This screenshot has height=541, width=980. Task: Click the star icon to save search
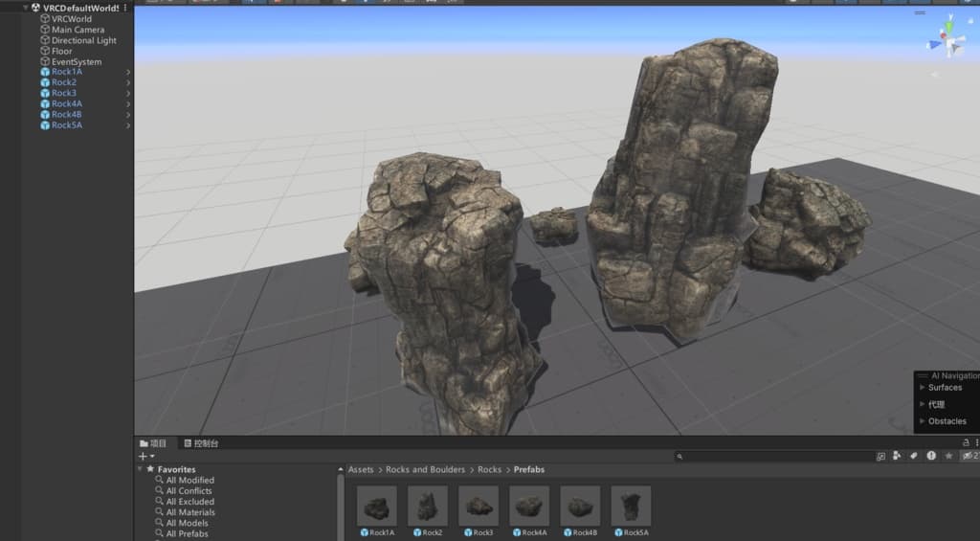point(948,457)
